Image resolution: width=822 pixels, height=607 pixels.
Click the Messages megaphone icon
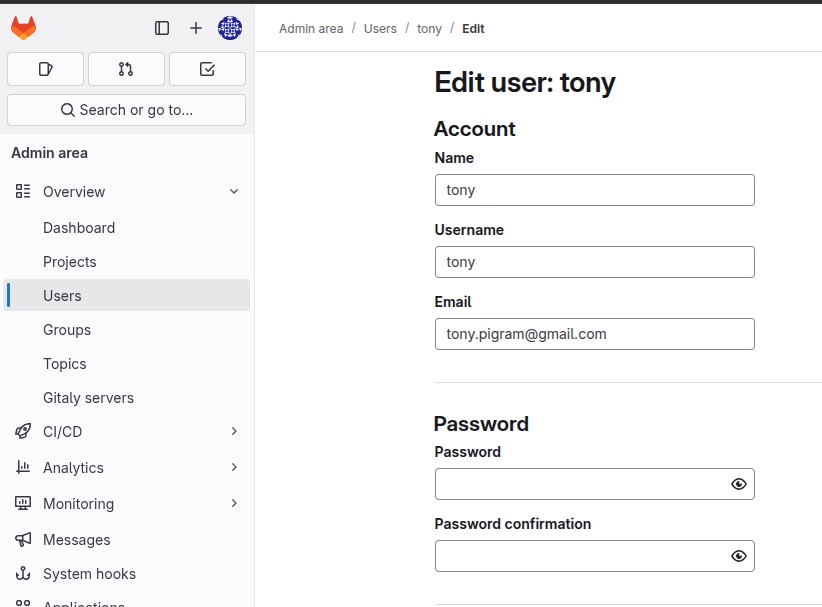(x=23, y=540)
